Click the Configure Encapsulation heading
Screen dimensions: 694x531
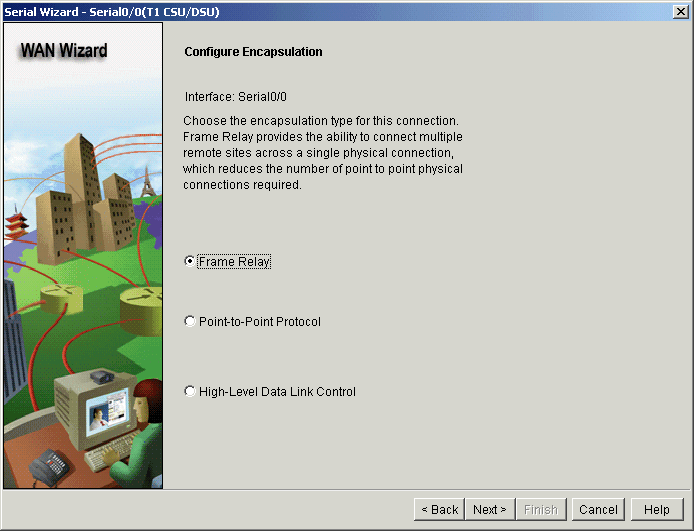[x=253, y=52]
